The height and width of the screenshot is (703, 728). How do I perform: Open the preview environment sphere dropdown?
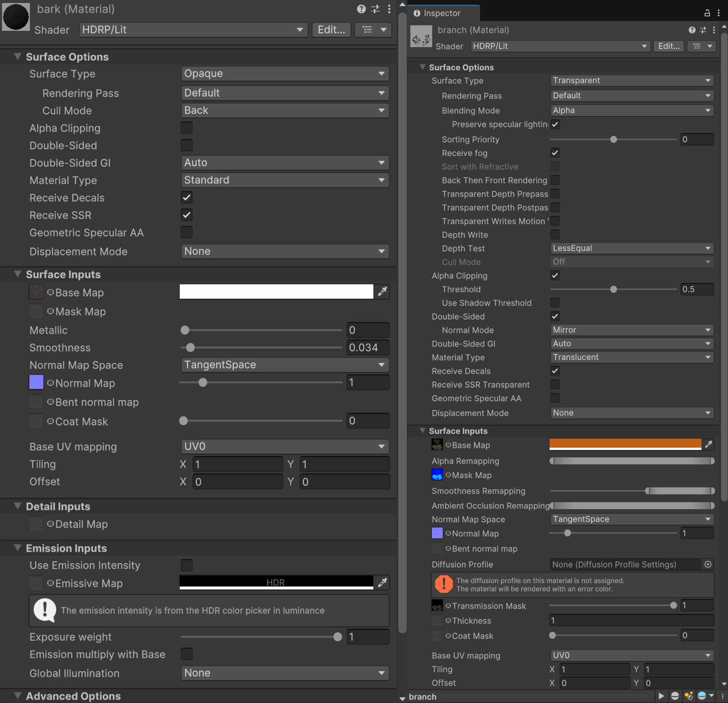(x=705, y=696)
